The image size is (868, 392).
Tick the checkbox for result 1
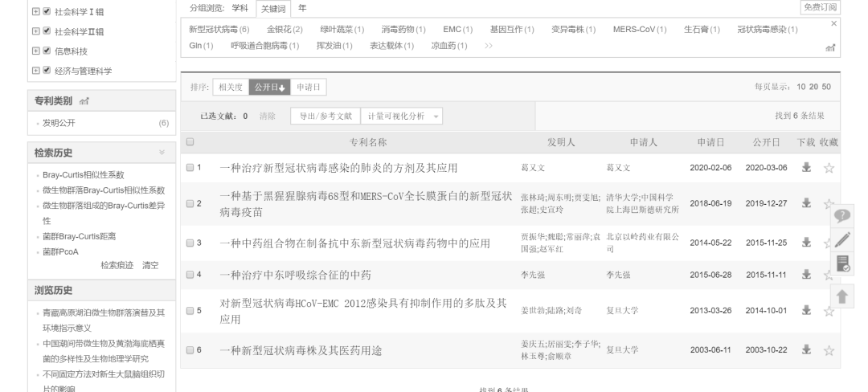click(190, 168)
